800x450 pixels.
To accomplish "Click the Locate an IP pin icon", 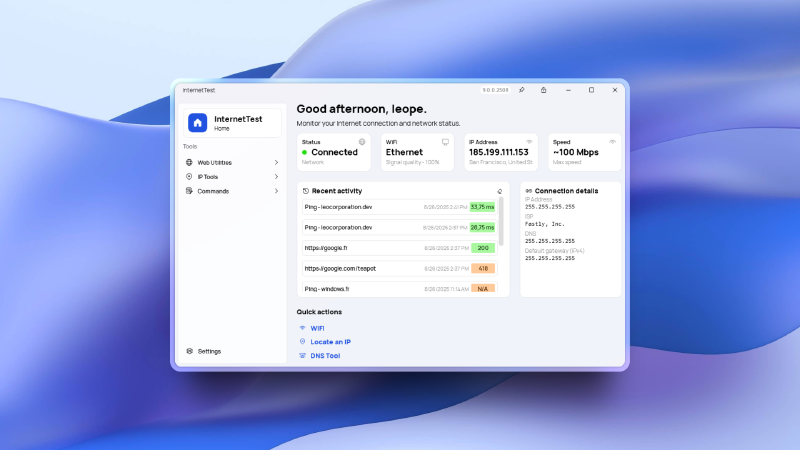I will (303, 341).
